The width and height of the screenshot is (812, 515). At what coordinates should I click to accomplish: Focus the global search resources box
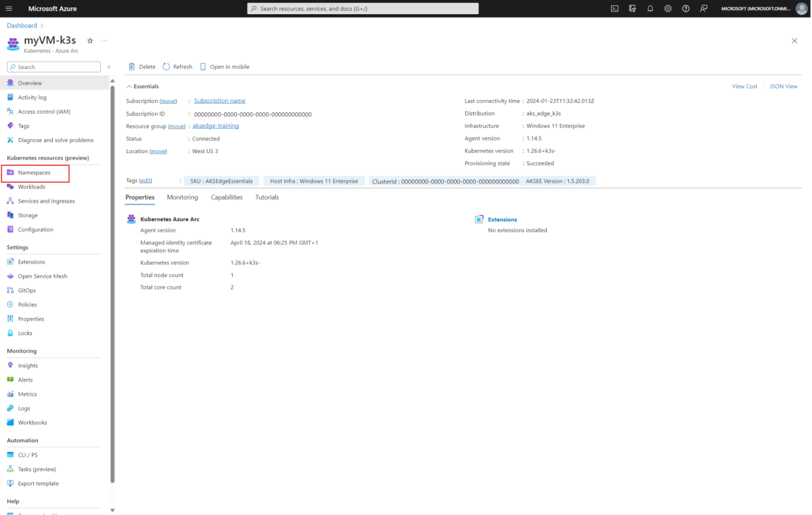(x=363, y=9)
